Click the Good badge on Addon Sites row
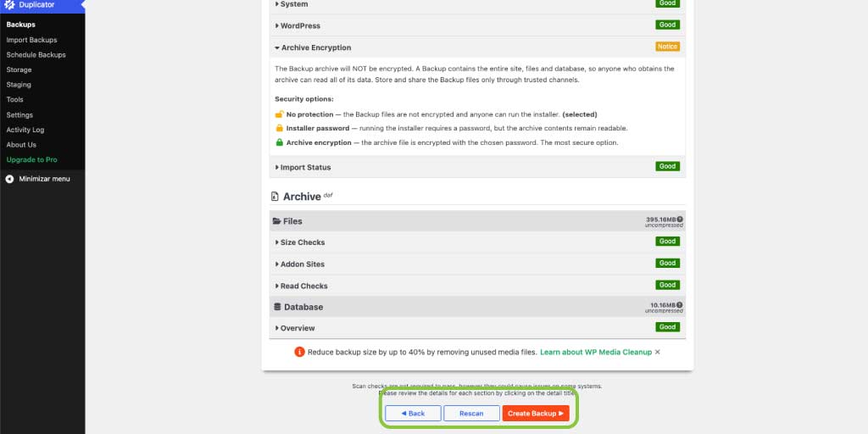Viewport: 868px width, 434px height. click(x=668, y=263)
